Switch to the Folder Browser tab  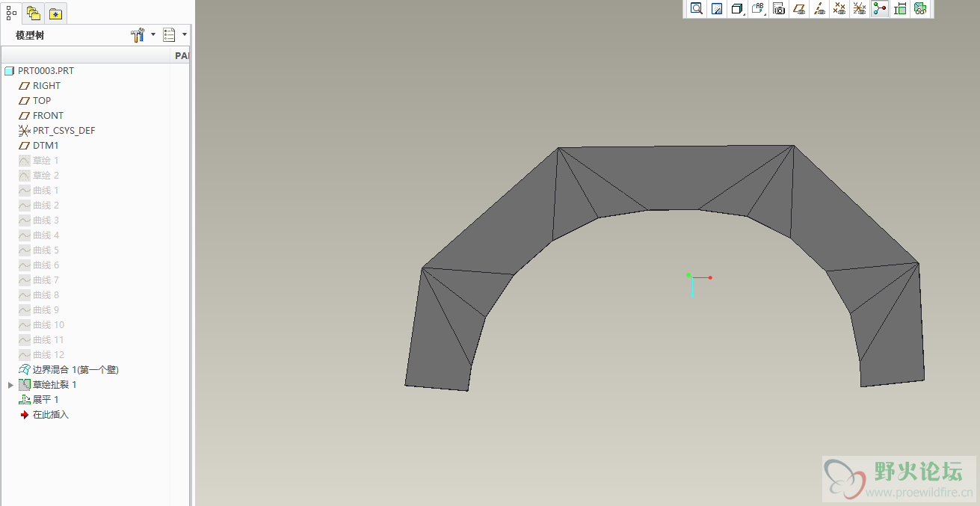34,13
